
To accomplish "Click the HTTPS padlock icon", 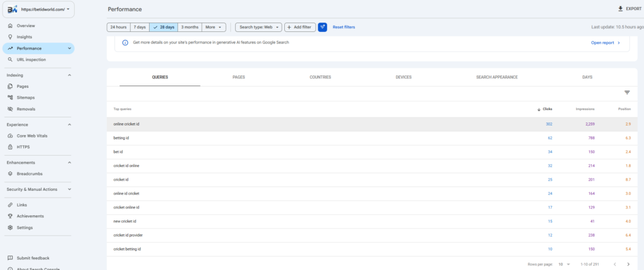I will [x=10, y=147].
